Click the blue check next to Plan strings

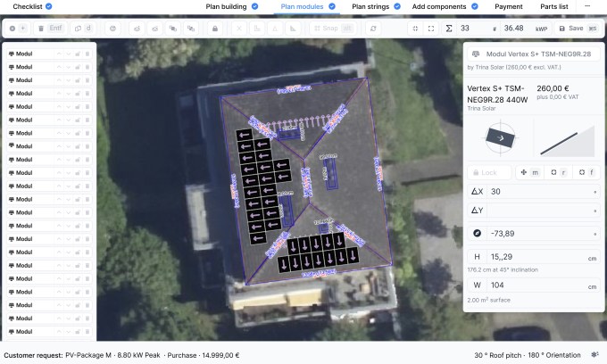coord(397,6)
